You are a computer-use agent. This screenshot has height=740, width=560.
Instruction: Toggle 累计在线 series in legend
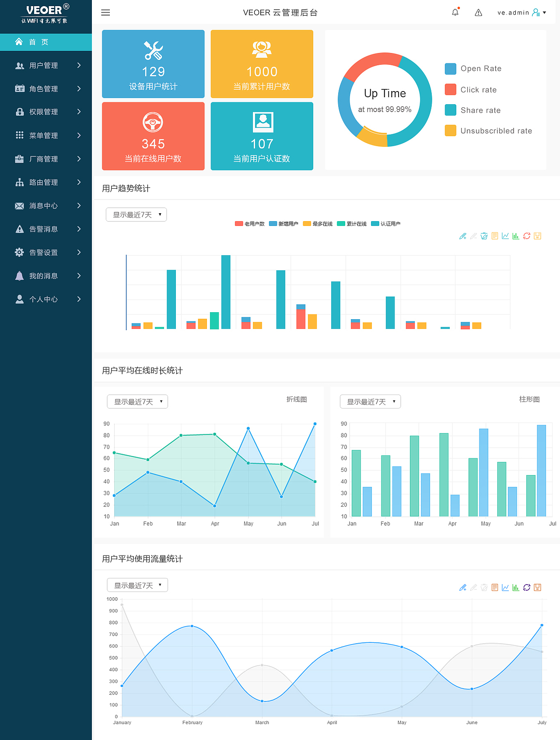[x=352, y=224]
